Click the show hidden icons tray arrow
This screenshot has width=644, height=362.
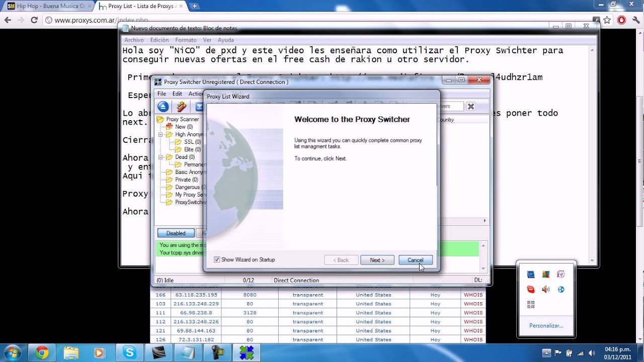[x=547, y=353]
